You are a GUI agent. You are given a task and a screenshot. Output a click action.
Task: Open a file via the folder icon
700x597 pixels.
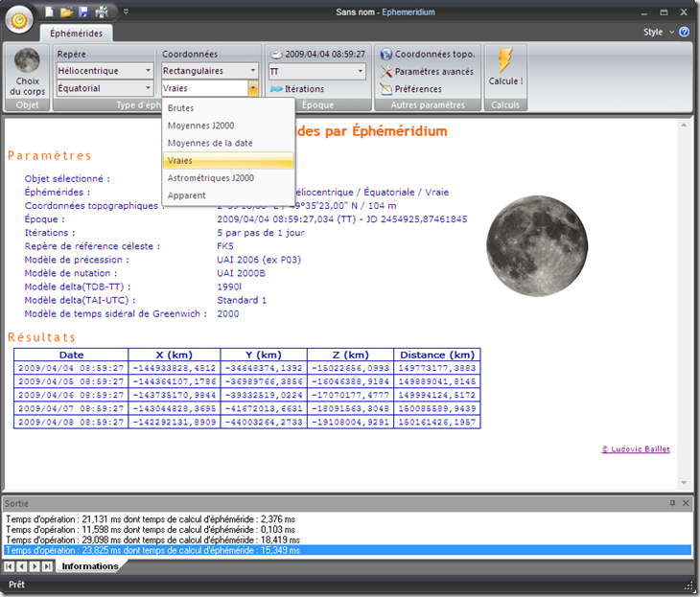tap(66, 12)
